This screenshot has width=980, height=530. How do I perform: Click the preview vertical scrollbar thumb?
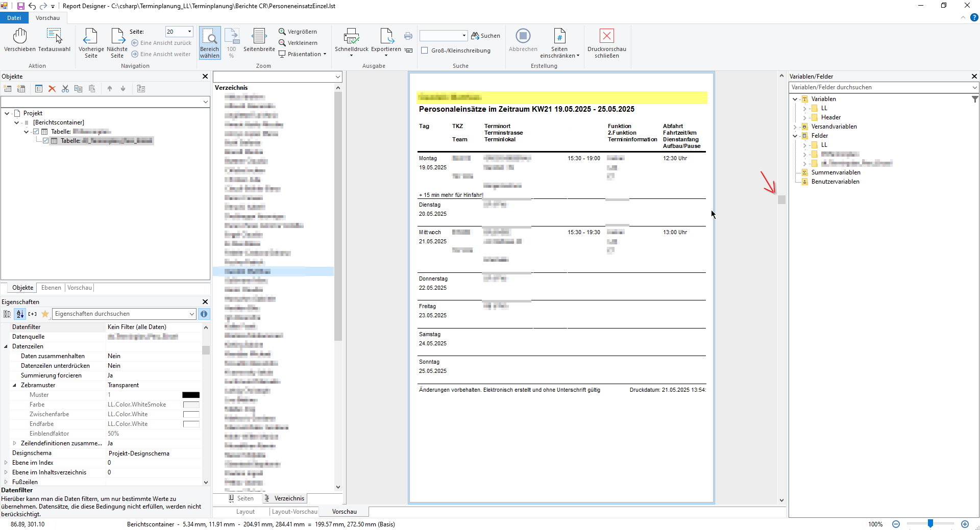coord(781,200)
